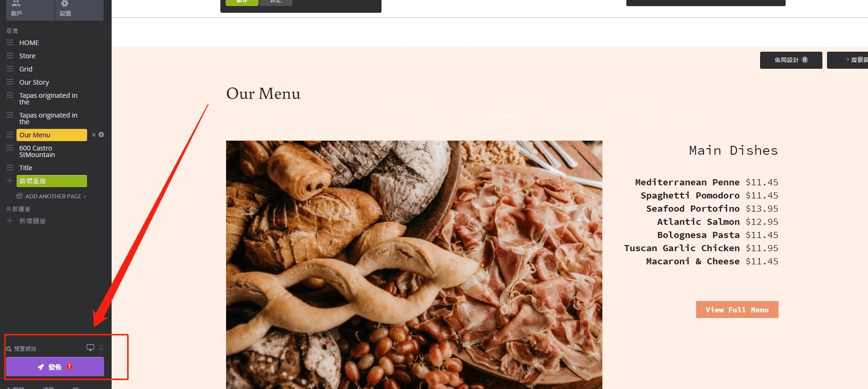Image resolution: width=868 pixels, height=389 pixels.
Task: Click the bread and ham menu image
Action: (x=414, y=265)
